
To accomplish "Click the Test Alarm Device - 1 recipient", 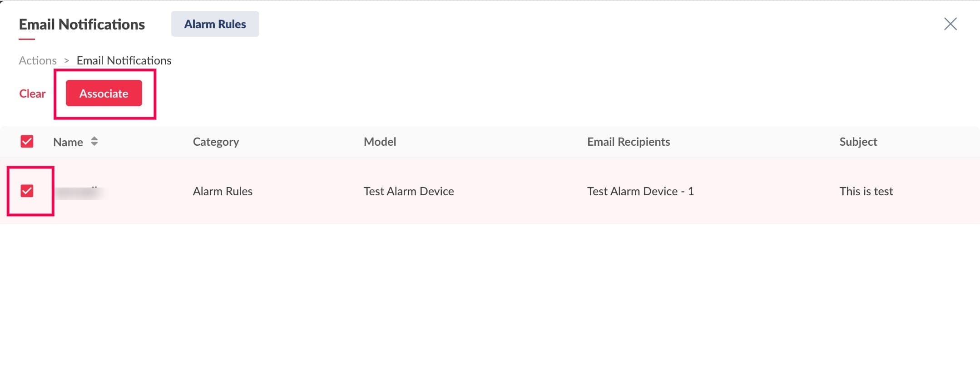I will point(640,191).
